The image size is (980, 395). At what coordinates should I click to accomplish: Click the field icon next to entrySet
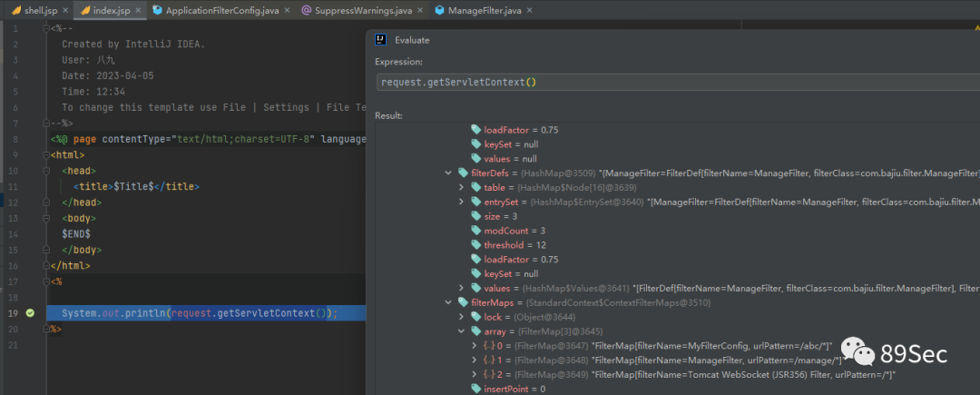pos(476,202)
